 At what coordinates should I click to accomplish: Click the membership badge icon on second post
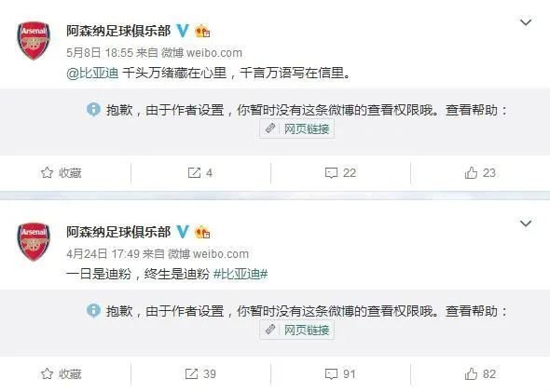point(202,232)
